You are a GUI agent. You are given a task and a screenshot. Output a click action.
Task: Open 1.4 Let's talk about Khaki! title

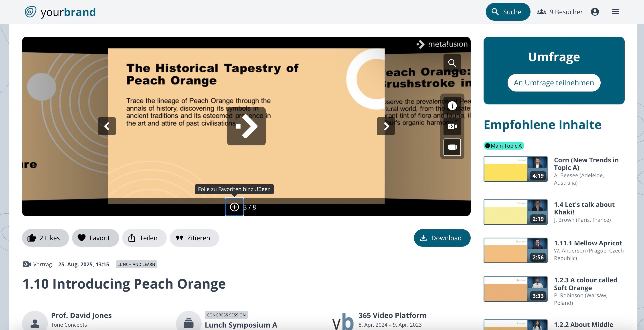tap(584, 208)
